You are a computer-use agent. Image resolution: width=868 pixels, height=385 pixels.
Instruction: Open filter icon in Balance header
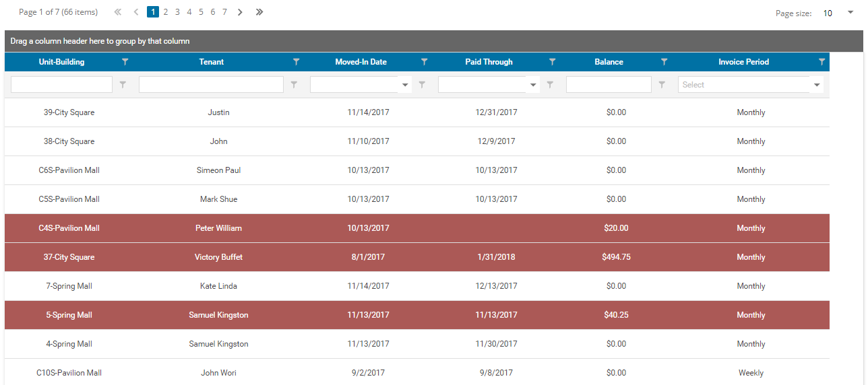[664, 62]
